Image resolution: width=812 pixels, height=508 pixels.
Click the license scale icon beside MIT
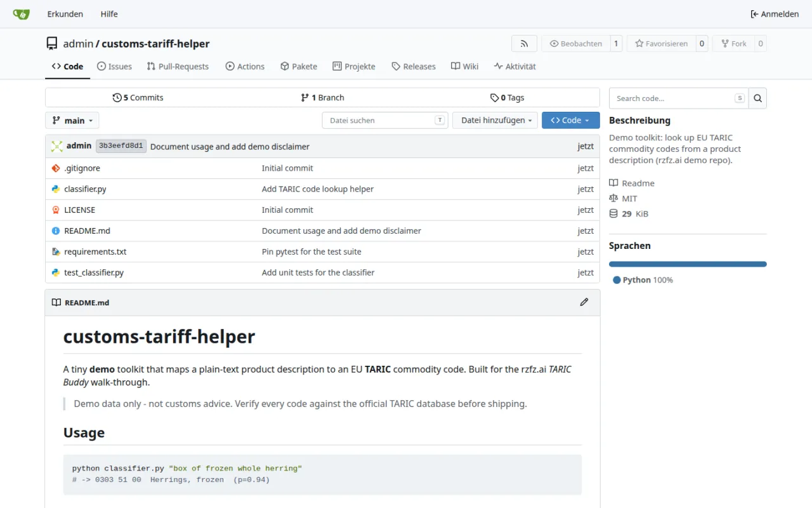pos(613,199)
